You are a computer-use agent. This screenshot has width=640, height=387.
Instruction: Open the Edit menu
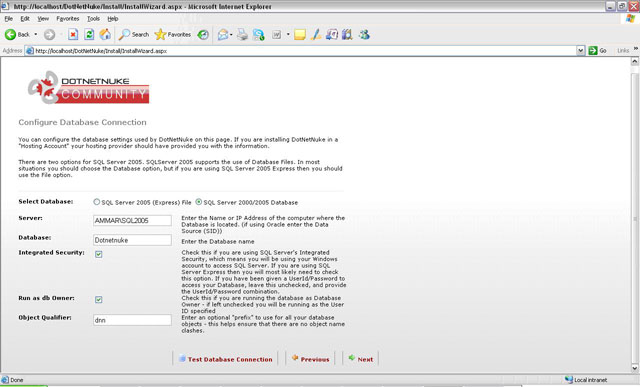point(25,19)
